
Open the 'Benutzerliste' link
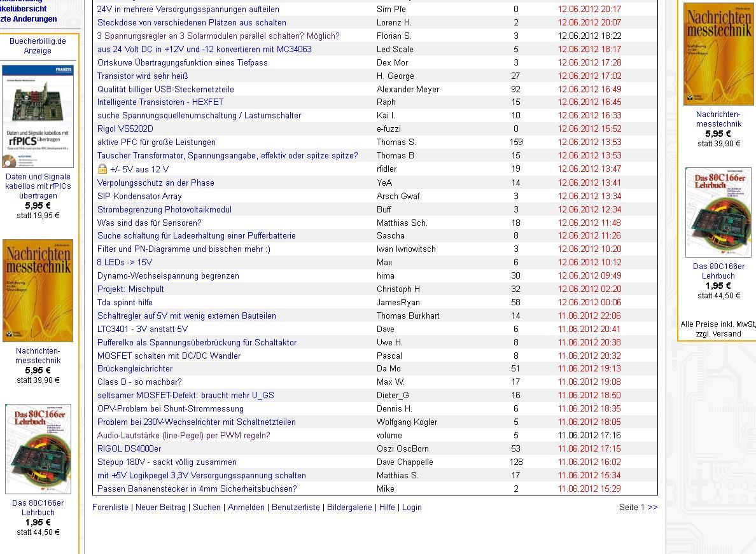(295, 508)
